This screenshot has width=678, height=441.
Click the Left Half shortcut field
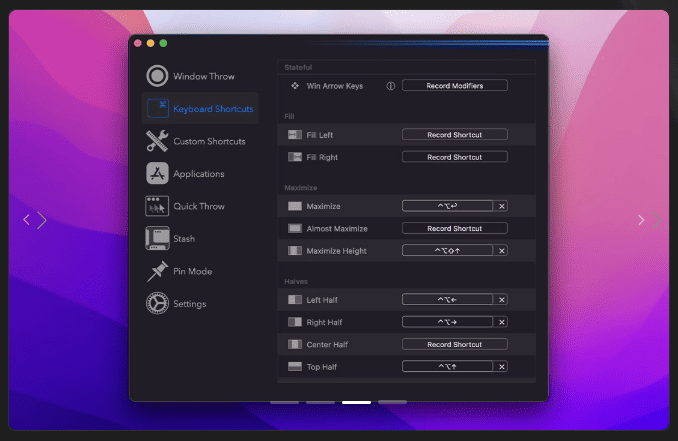tap(448, 299)
